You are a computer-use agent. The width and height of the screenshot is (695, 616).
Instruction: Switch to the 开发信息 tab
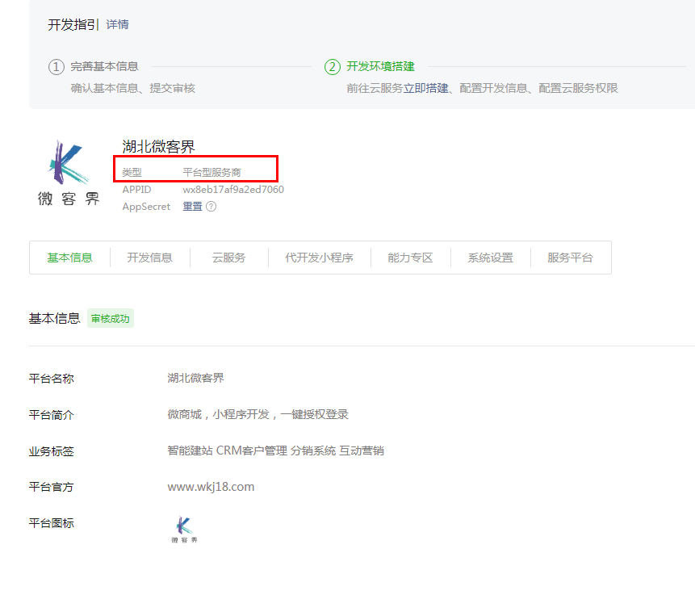pos(150,258)
